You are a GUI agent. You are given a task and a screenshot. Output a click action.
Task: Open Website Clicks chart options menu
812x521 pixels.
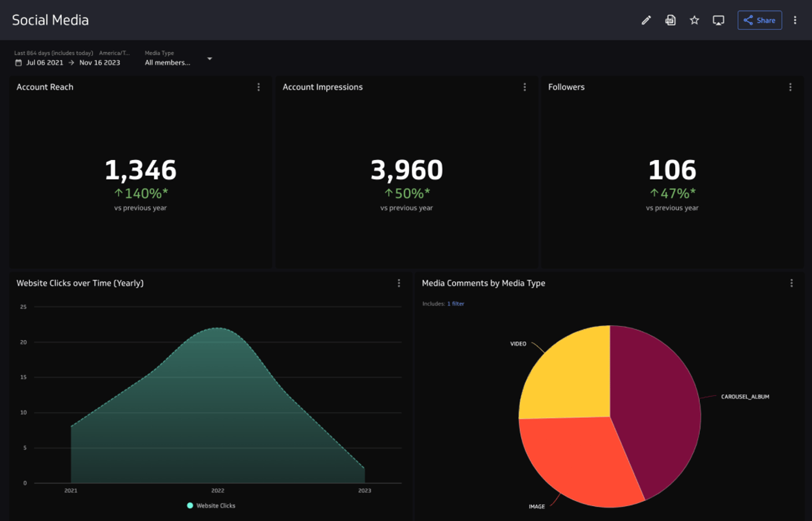tap(399, 283)
